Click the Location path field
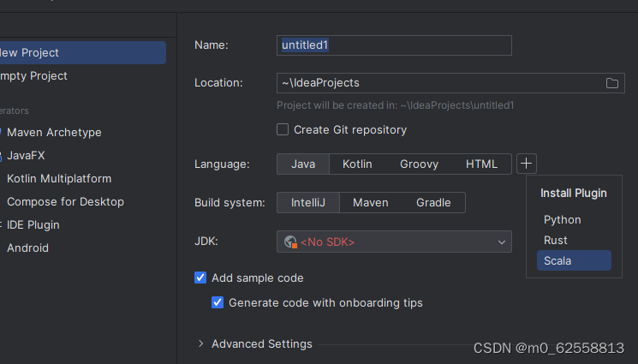Screen dimensions: 638x364 pyautogui.click(x=437, y=83)
